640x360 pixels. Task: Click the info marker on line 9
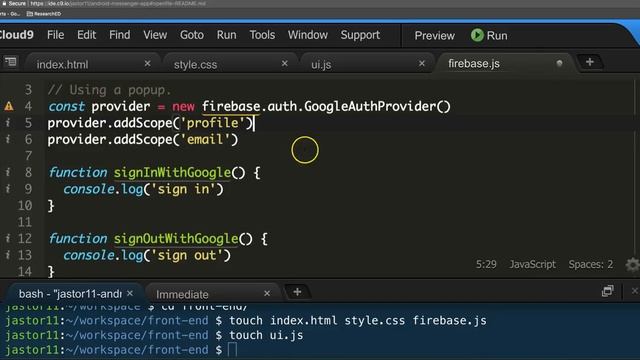pyautogui.click(x=8, y=189)
